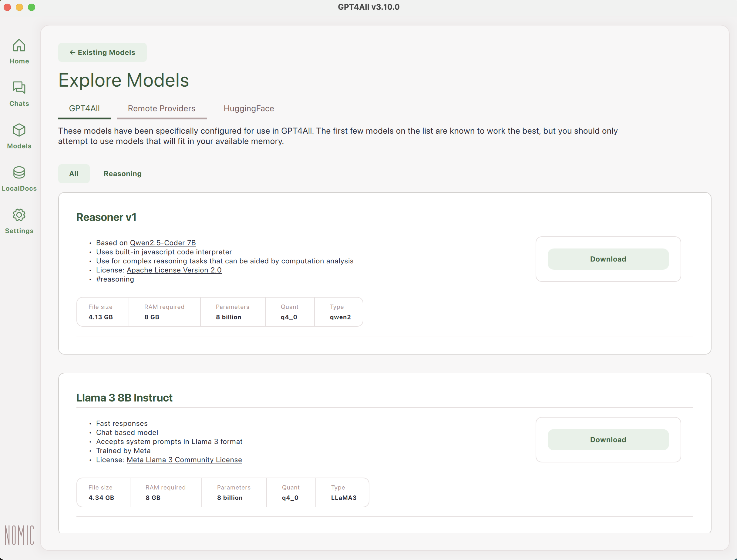Open the Settings gear icon
737x560 pixels.
19,215
